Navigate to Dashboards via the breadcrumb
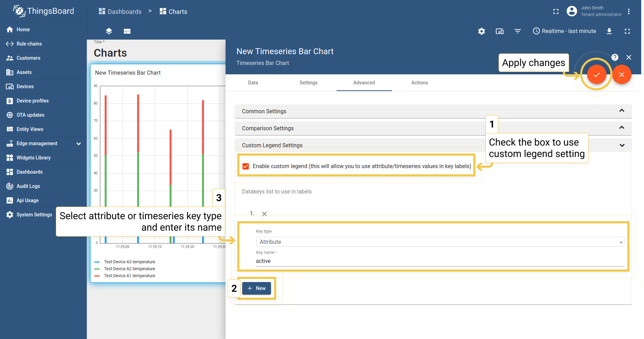 point(124,11)
